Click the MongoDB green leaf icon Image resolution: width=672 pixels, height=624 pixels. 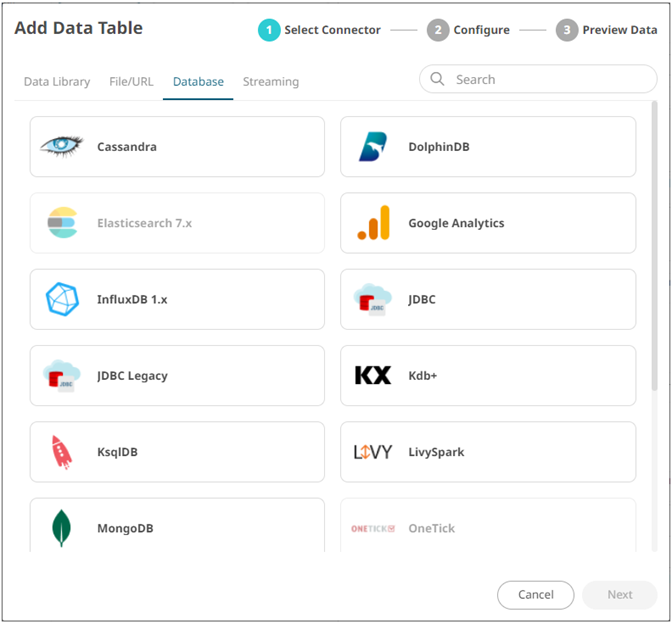(61, 528)
